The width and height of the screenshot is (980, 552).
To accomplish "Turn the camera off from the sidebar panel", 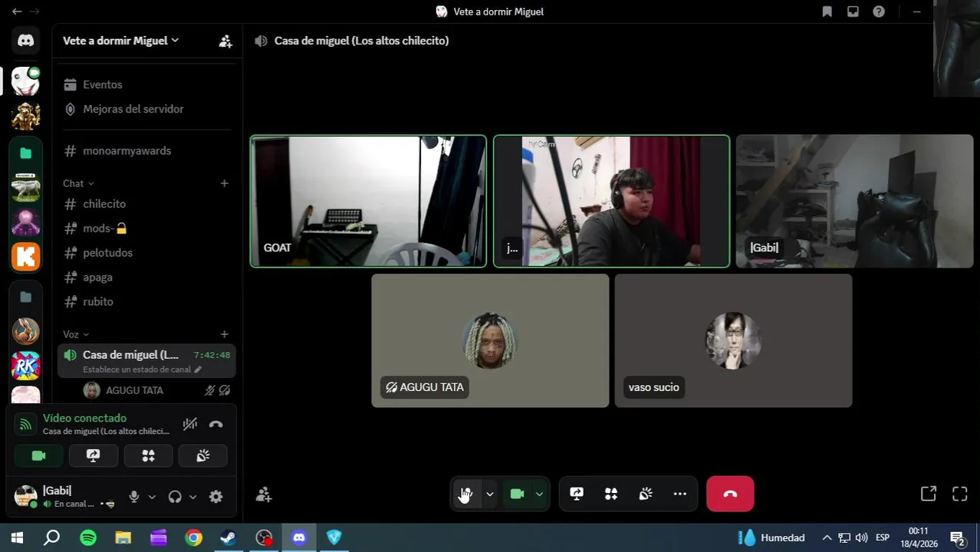I will (38, 455).
